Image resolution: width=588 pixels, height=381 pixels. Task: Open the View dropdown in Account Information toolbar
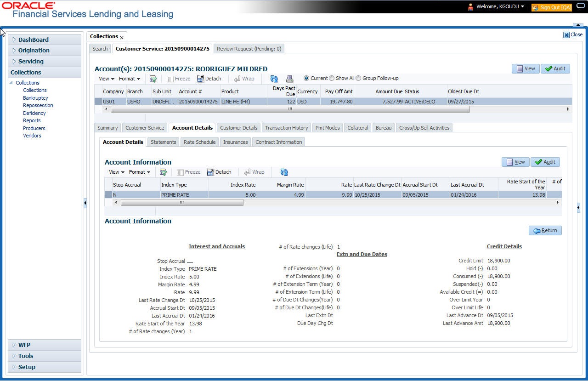click(x=117, y=172)
